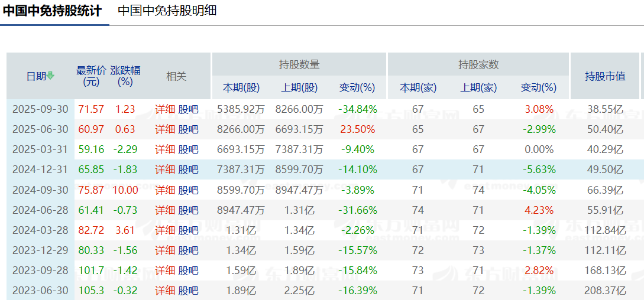Click the 持股家数 group header

(478, 64)
